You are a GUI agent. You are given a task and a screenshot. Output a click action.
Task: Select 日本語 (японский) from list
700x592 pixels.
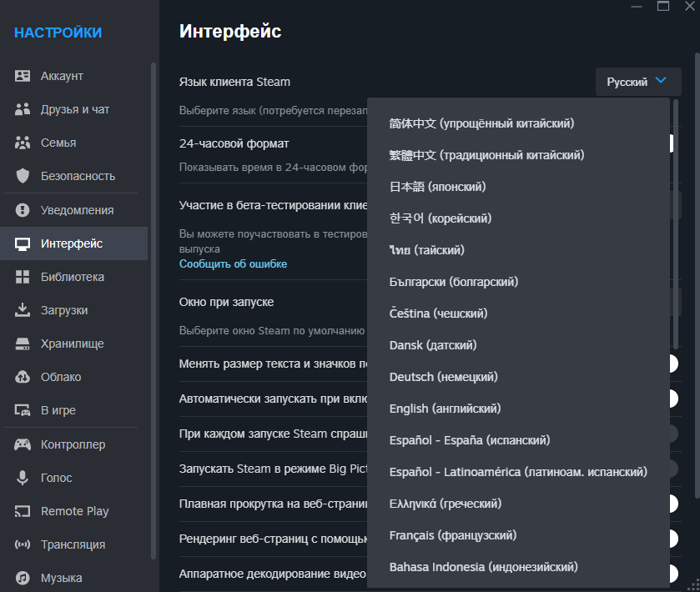pyautogui.click(x=518, y=187)
